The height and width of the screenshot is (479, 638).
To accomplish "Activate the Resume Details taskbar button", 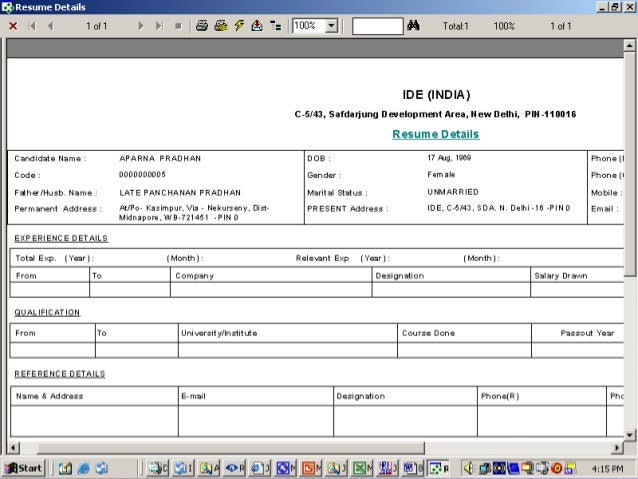I will (x=438, y=469).
